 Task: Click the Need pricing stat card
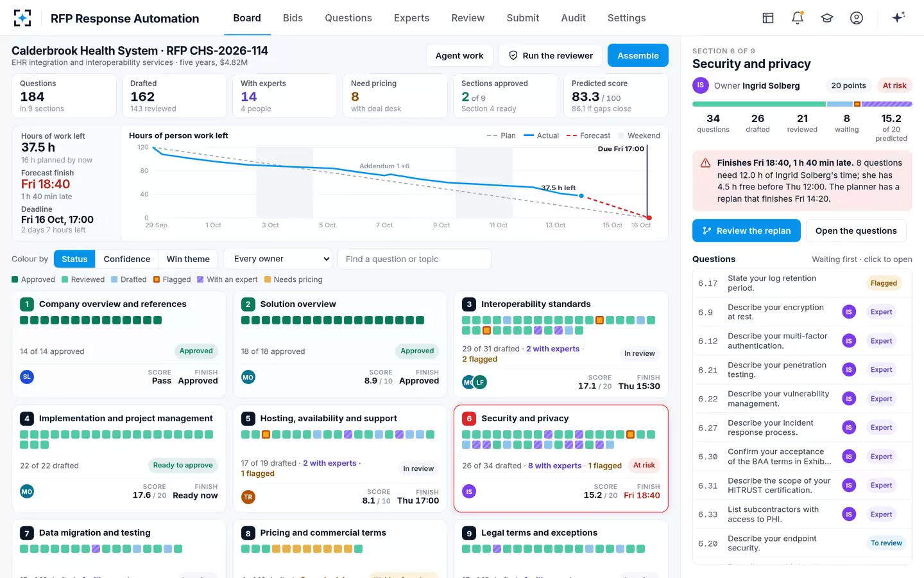397,96
